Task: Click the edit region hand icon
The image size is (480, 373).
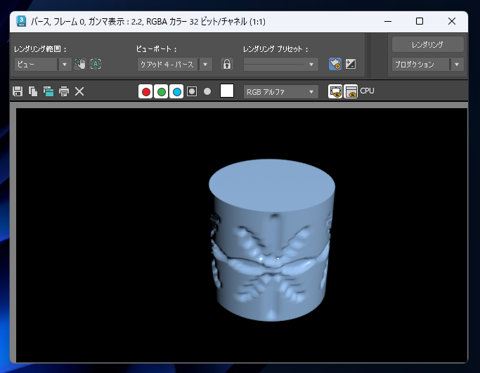Action: [80, 64]
